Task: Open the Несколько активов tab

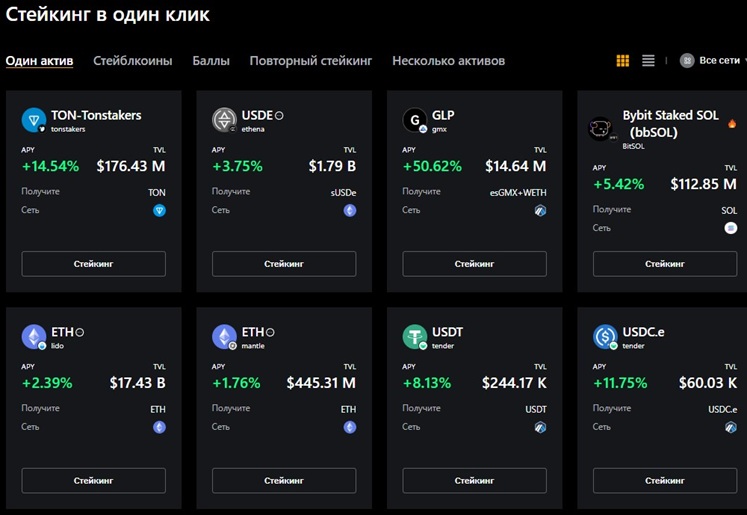Action: pyautogui.click(x=448, y=61)
